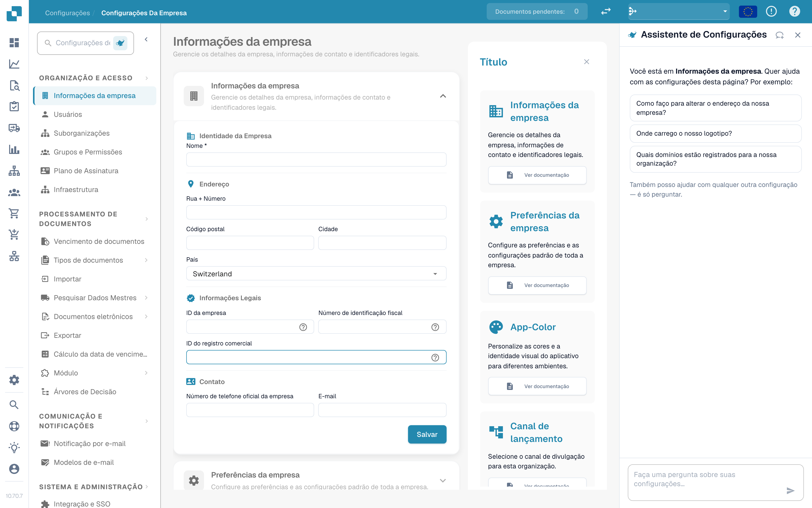The image size is (812, 508).
Task: View documentation for Informações da empresa
Action: pyautogui.click(x=537, y=175)
